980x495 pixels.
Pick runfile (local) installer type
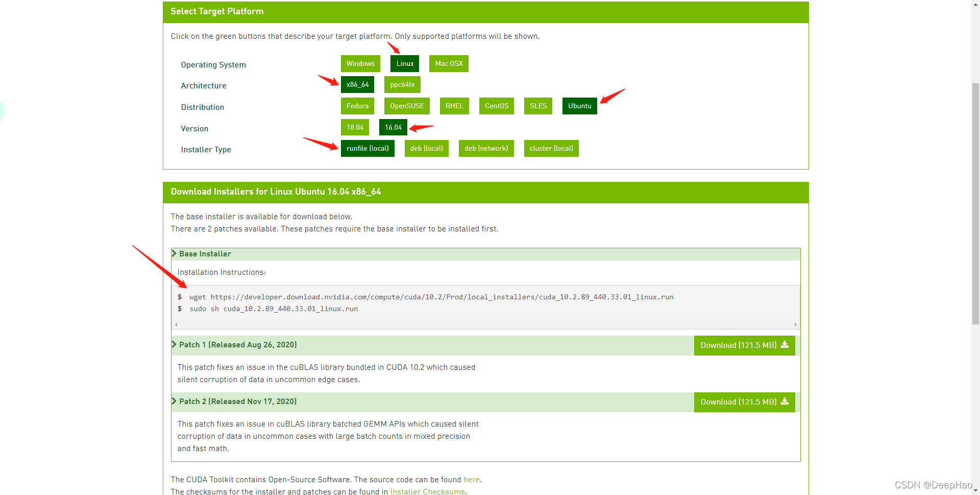367,149
